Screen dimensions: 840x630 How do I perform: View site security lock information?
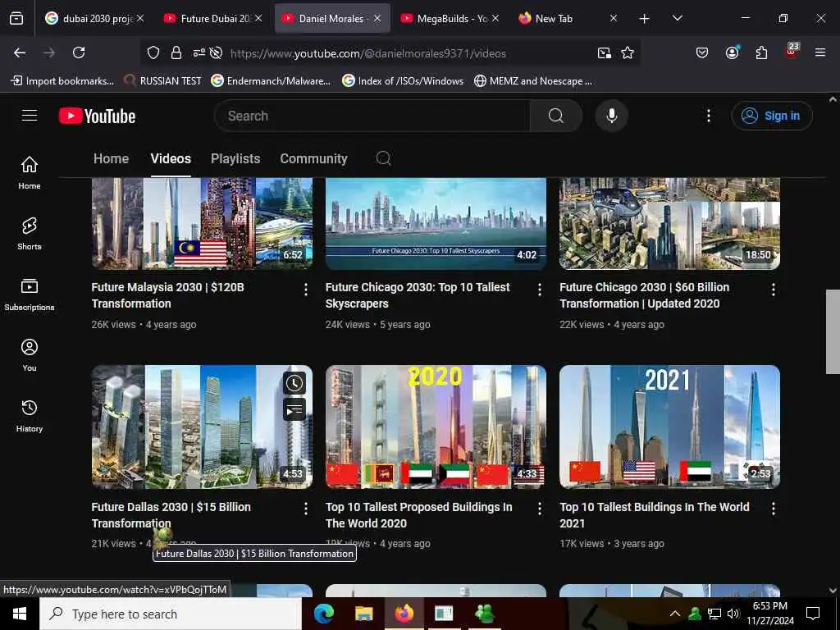point(176,52)
